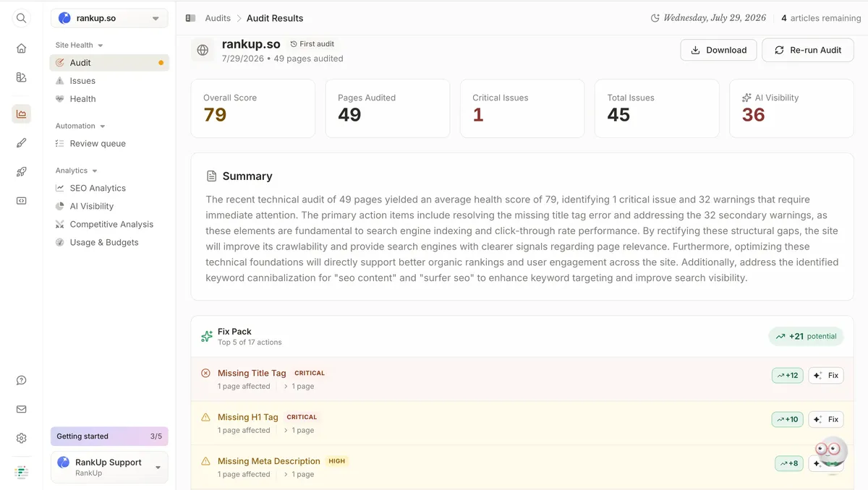Click the moon icon beside the date
Viewport: 868px width, 490px height.
tap(655, 18)
